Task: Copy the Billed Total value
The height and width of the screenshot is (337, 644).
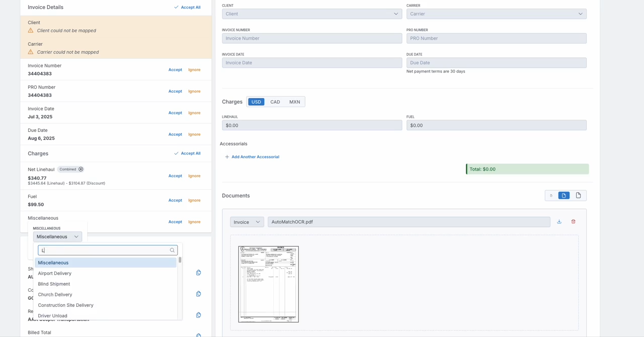Action: 198,335
